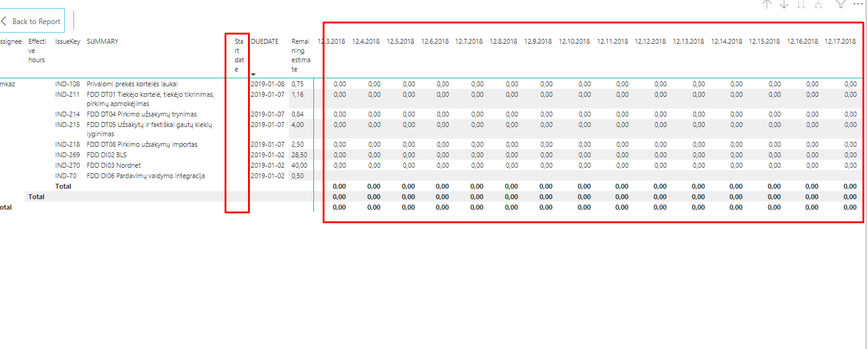The image size is (868, 349).
Task: Select remaining estimate value 2,50
Action: 298,144
